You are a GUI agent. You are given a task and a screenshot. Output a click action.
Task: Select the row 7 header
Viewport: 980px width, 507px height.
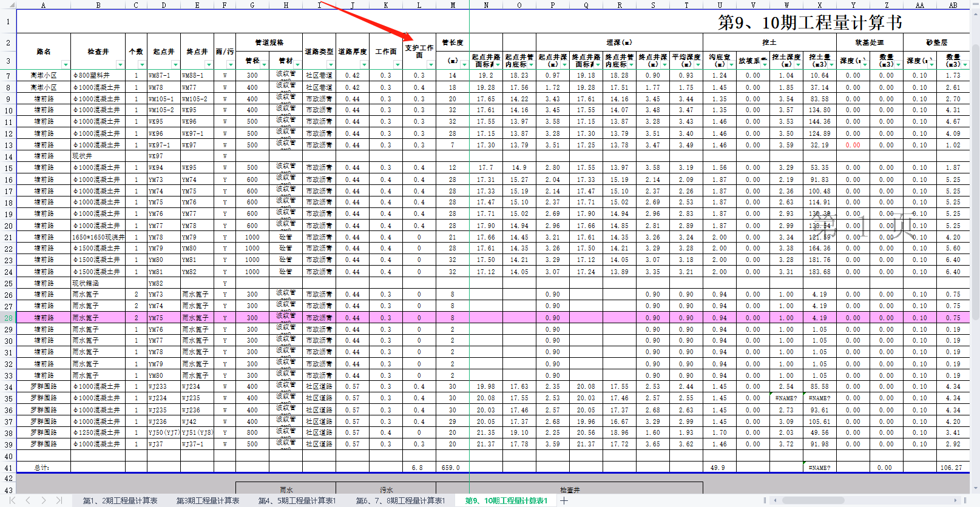(x=8, y=76)
